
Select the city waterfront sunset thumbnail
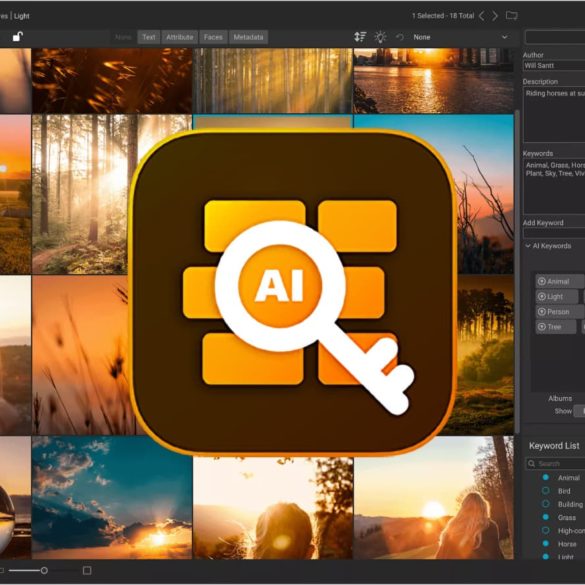tap(433, 81)
